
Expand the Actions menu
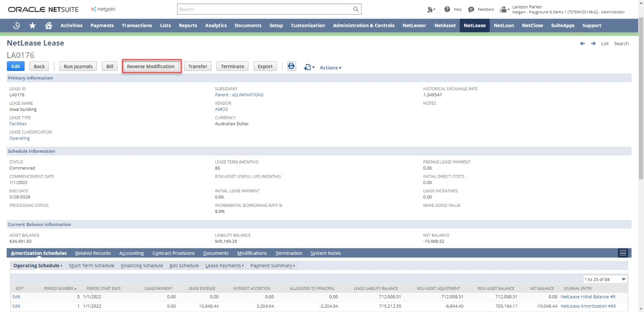pyautogui.click(x=330, y=68)
